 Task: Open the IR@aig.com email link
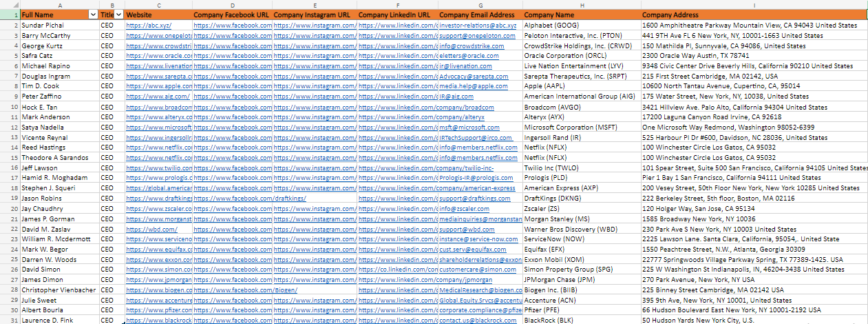click(x=456, y=97)
